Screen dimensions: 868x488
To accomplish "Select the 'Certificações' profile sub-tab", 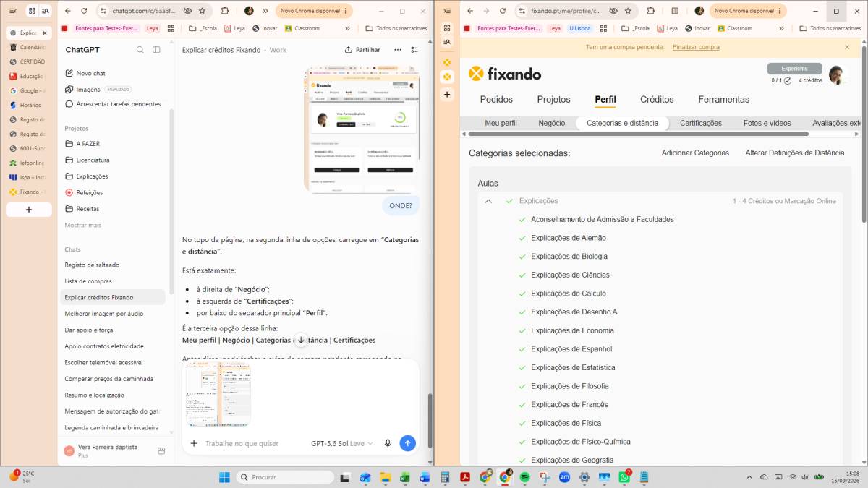I will (701, 123).
